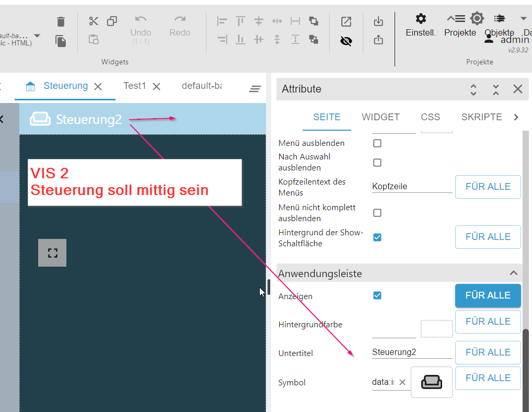The height and width of the screenshot is (412, 532).
Task: Toggle the Anzeigen checkbox under Anwendungsleiste
Action: 377,296
